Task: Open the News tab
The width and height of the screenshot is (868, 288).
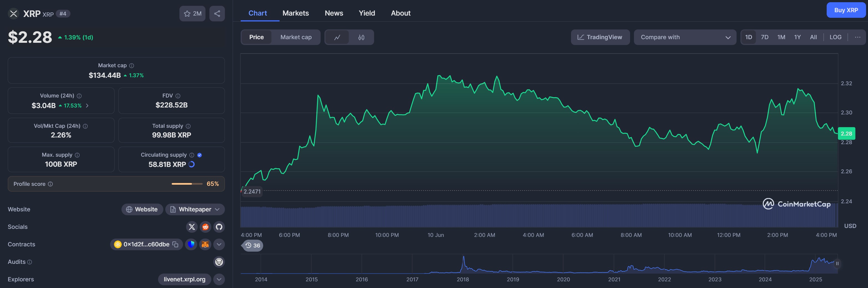Action: (x=334, y=13)
